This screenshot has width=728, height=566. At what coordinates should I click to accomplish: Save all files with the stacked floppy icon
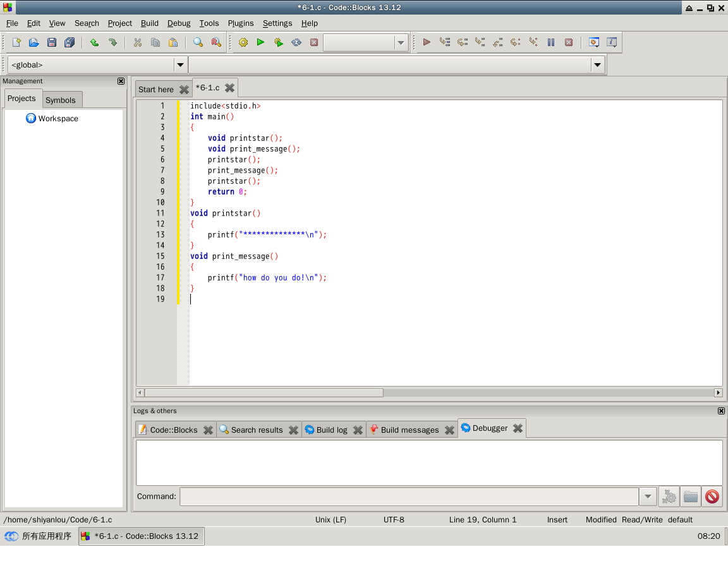[70, 42]
